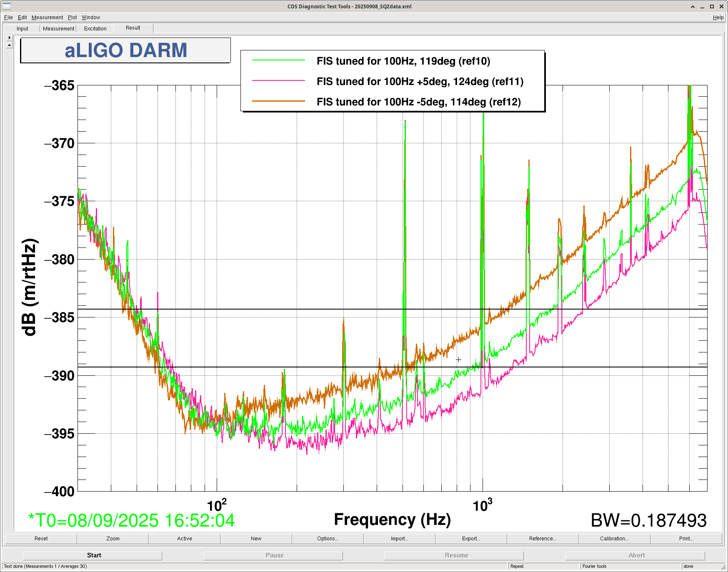728x572 pixels.
Task: Click the magenta ref11 legend line
Action: [278, 81]
